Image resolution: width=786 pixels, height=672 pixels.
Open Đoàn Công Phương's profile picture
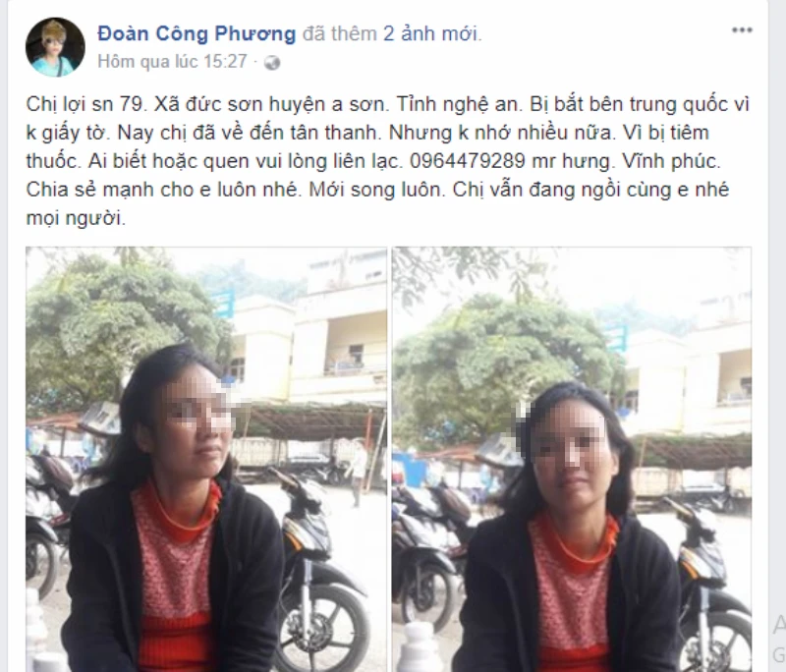point(55,47)
